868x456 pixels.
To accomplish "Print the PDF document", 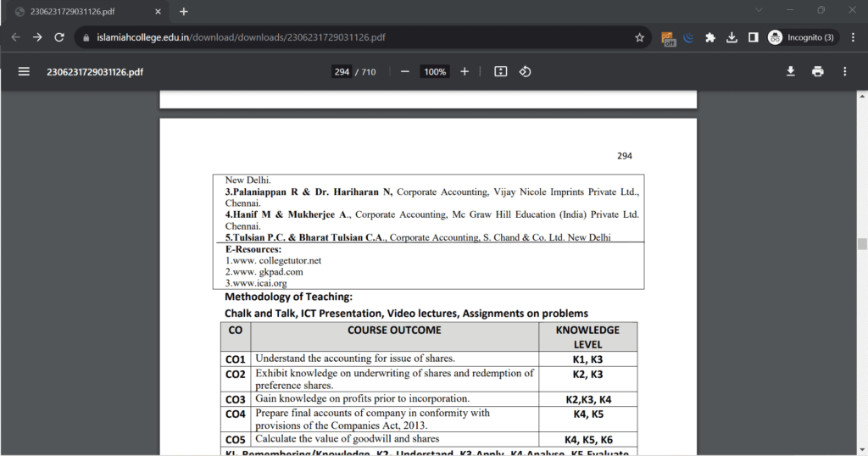I will [818, 71].
